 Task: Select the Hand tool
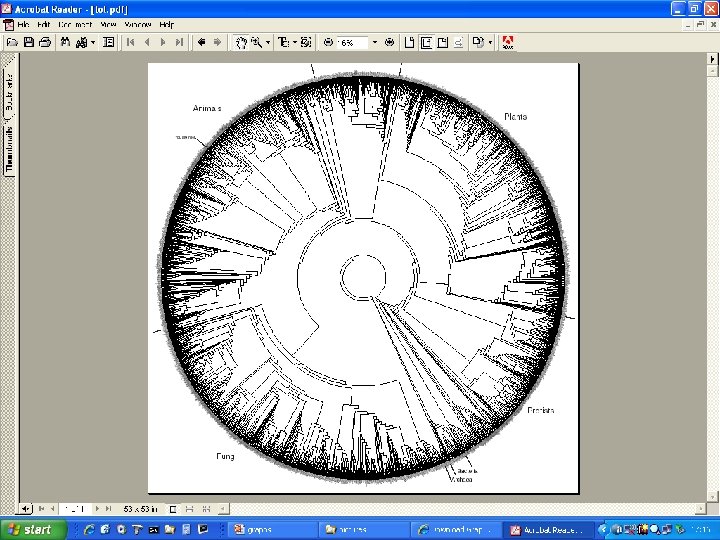[241, 43]
